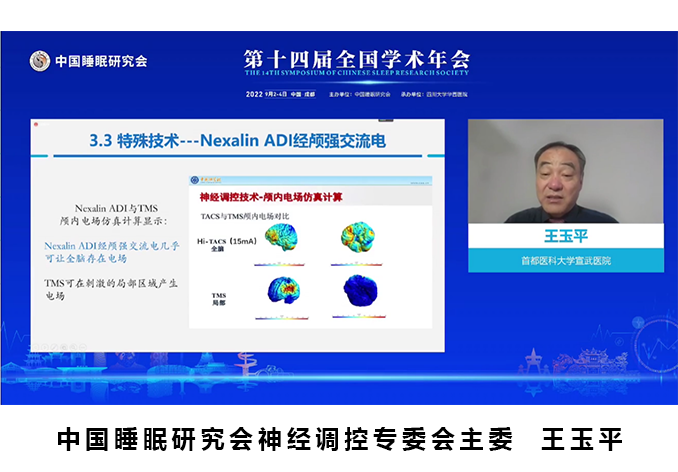Image resolution: width=678 pixels, height=472 pixels.
Task: Click the see-all-slides icon
Action: [64, 347]
